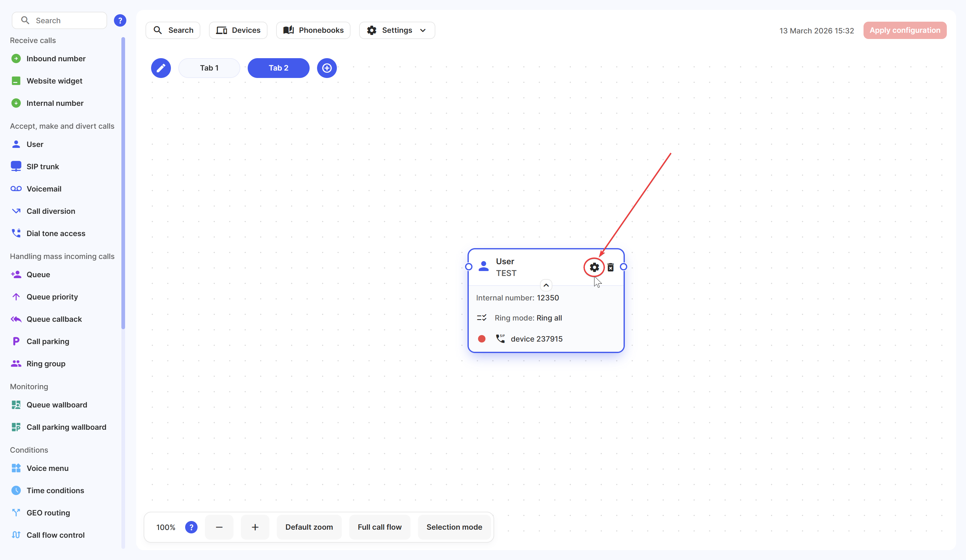This screenshot has height=560, width=966.
Task: Show the Full call flow
Action: 380,527
